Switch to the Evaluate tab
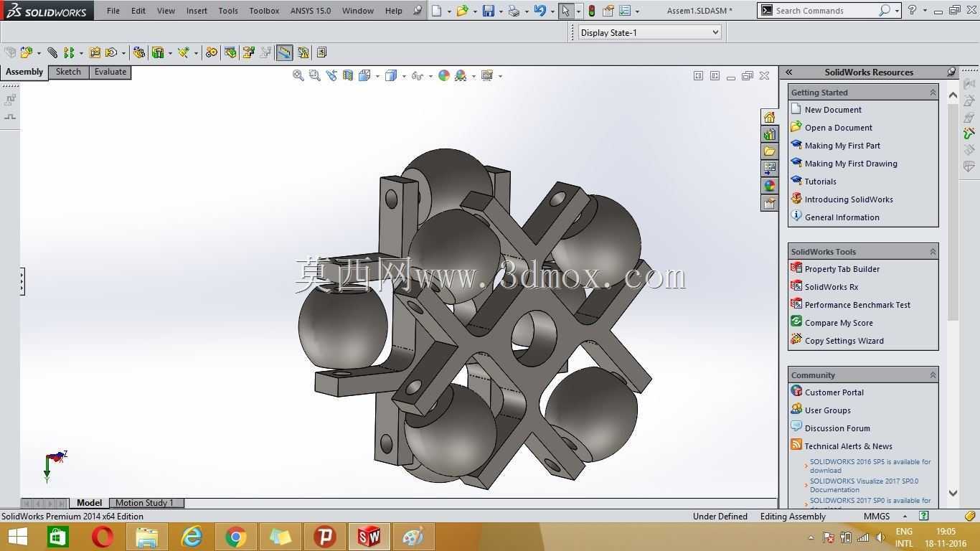 (x=110, y=72)
